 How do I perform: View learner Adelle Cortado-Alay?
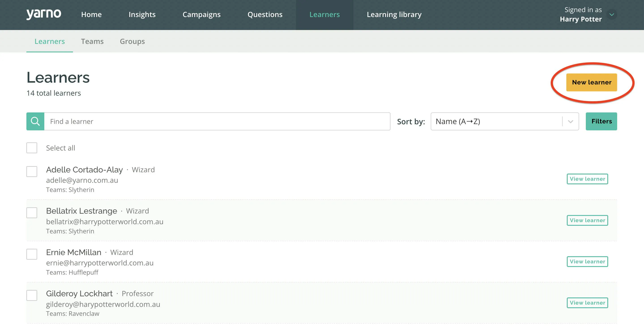tap(587, 179)
